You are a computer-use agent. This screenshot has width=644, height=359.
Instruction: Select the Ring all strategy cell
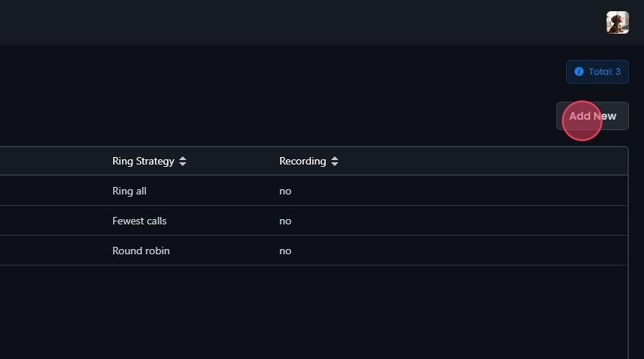coord(130,191)
